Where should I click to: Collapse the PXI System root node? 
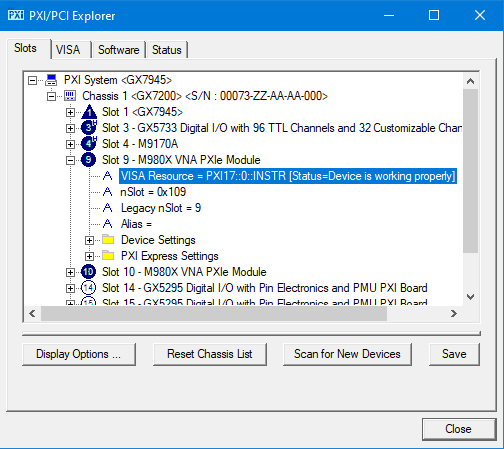[x=32, y=80]
